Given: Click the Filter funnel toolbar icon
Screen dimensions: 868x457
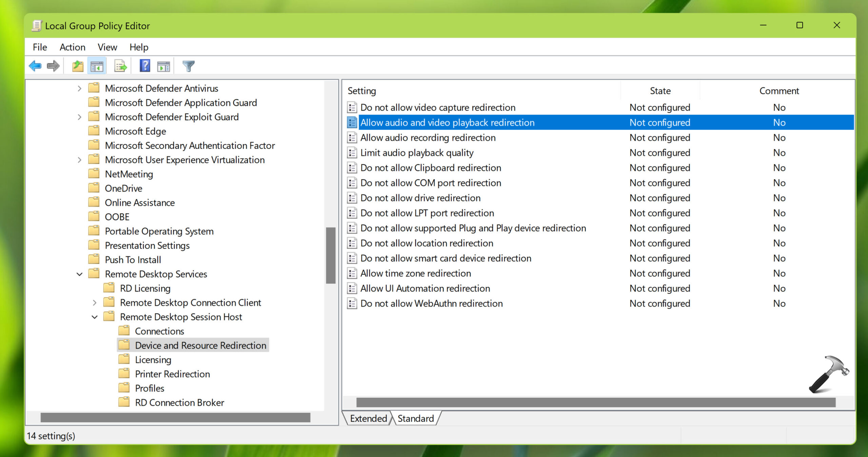Looking at the screenshot, I should tap(189, 66).
